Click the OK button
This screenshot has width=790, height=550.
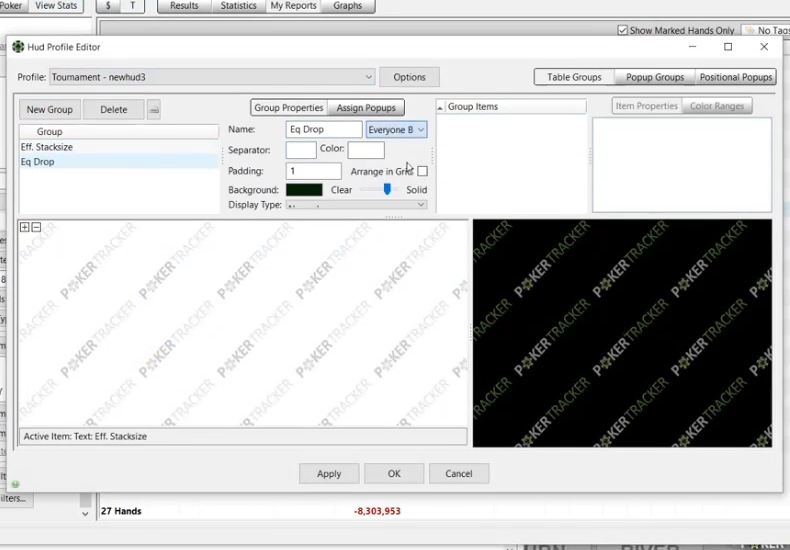pos(394,474)
